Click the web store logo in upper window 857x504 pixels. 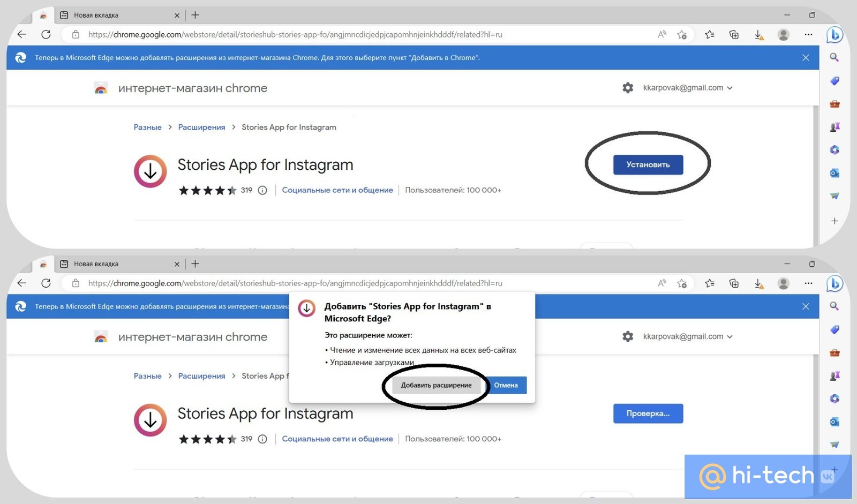click(x=101, y=88)
